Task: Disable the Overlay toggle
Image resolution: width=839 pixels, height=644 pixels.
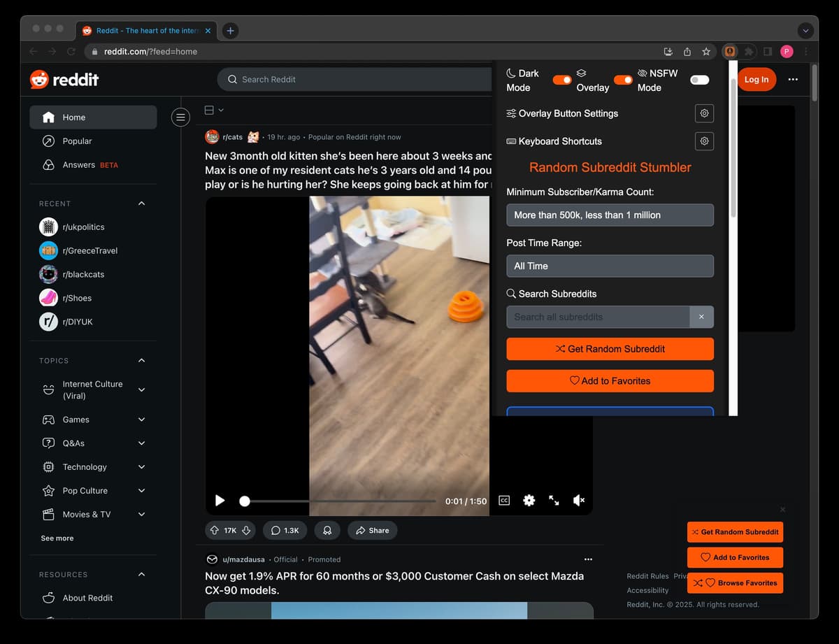Action: click(x=623, y=80)
